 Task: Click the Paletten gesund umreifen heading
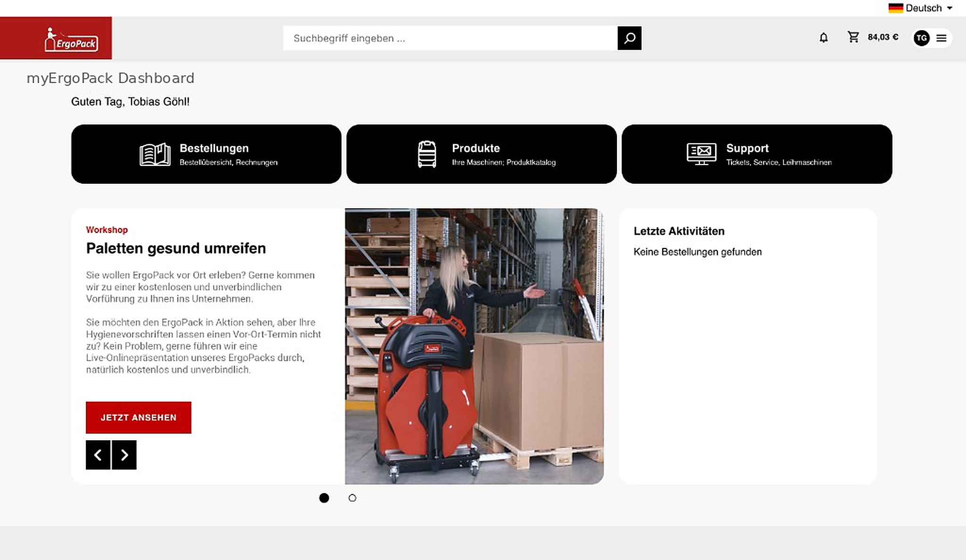click(176, 248)
